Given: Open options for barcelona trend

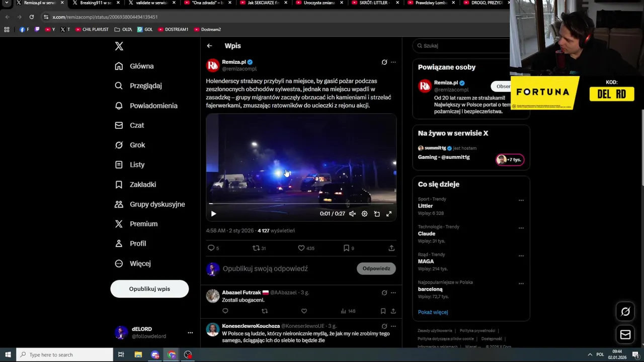Looking at the screenshot, I should 521,284.
